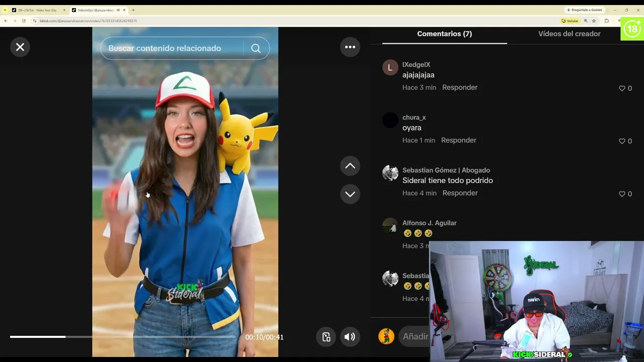Like the comment by chura_x
This screenshot has width=644, height=362.
tap(622, 141)
